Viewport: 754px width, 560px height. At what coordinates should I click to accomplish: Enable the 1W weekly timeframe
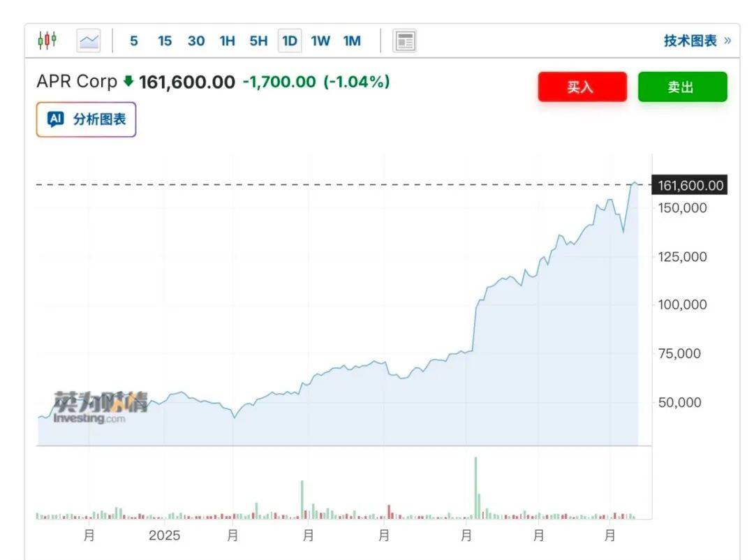(x=320, y=41)
